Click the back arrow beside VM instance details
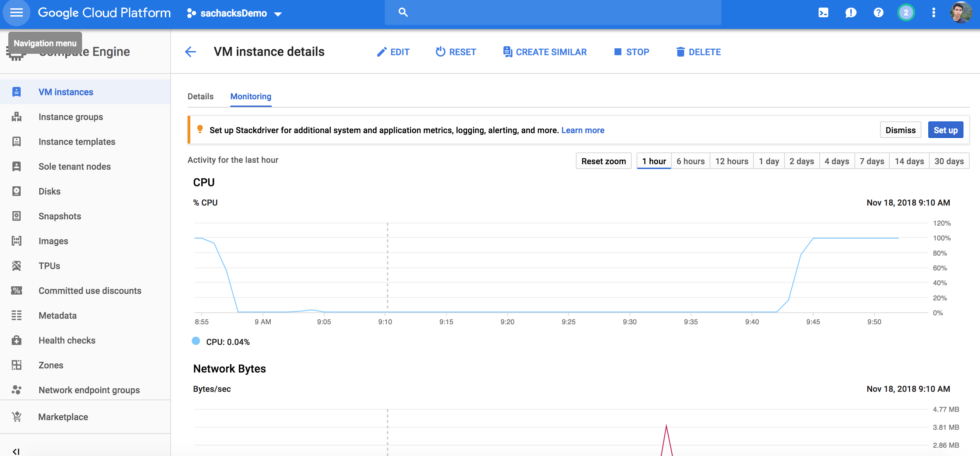The height and width of the screenshot is (456, 980). point(190,52)
